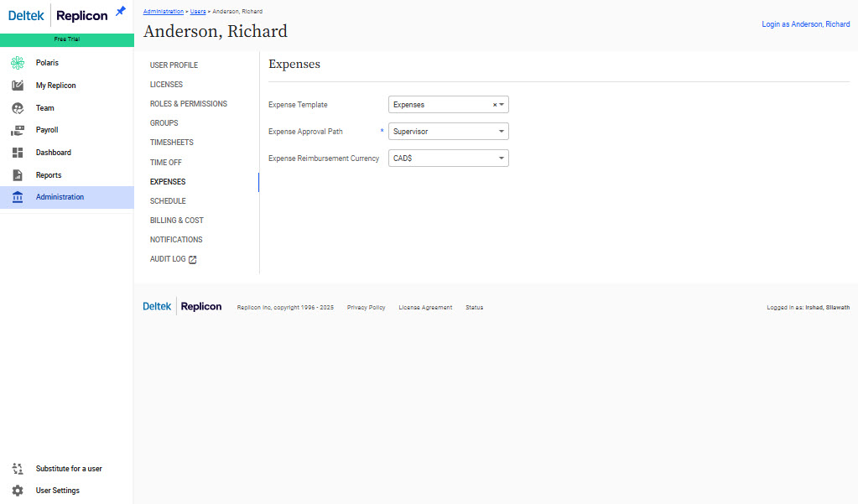
Task: Click the Dashboard grid icon
Action: [x=18, y=153]
